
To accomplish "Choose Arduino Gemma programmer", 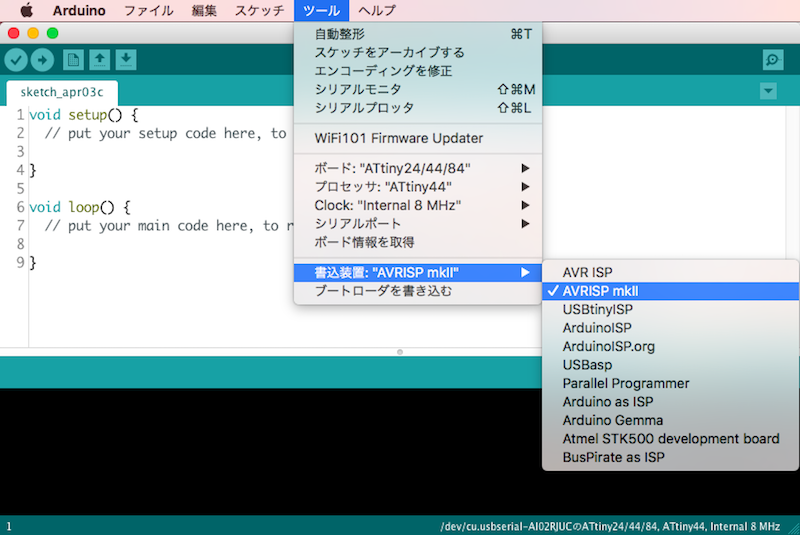I will pos(670,420).
